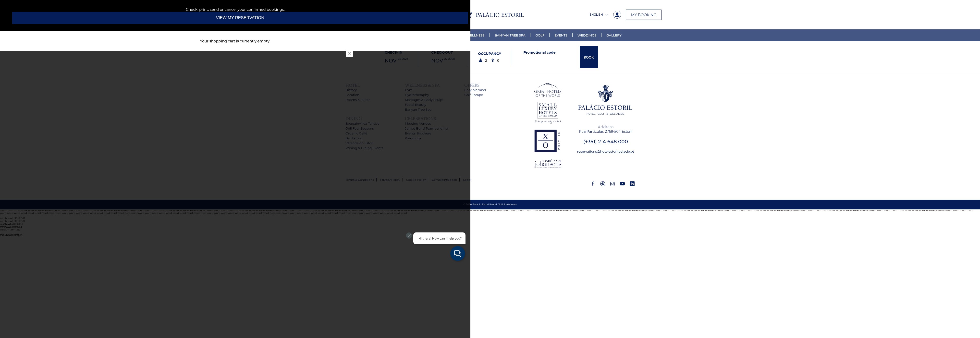This screenshot has width=980, height=338.
Task: Open Varanda do Estoril link
Action: 359,143
